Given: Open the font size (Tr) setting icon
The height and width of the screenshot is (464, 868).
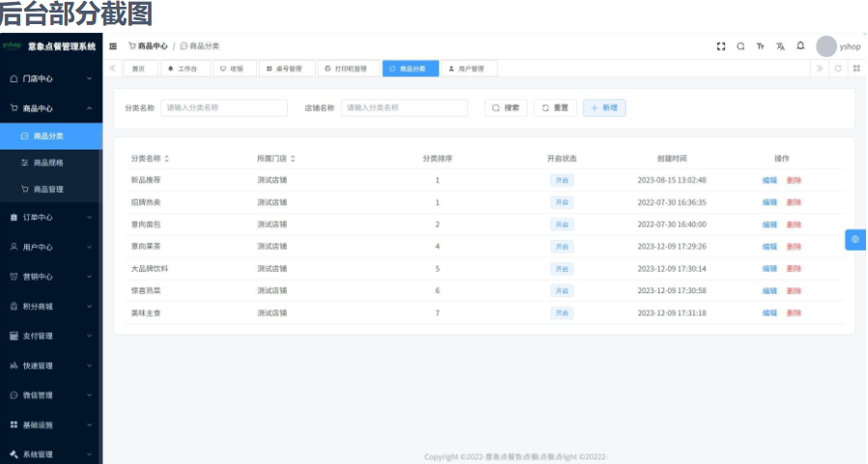Looking at the screenshot, I should coord(761,46).
